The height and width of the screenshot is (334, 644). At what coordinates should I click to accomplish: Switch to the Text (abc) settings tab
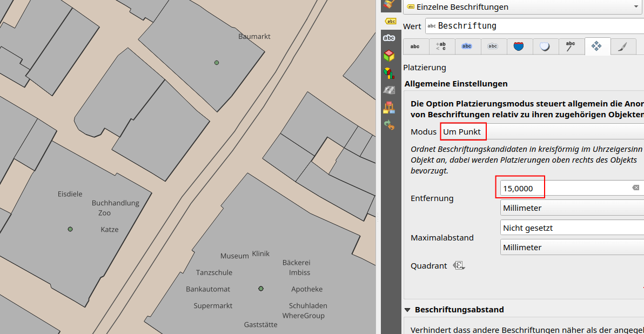click(x=415, y=46)
